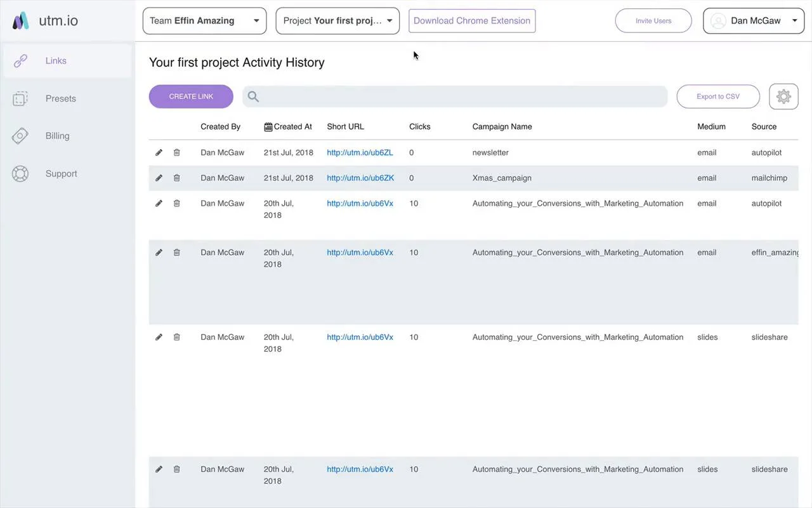The height and width of the screenshot is (508, 812).
Task: Open the http://utm.io/ub6ZL short URL
Action: 360,152
